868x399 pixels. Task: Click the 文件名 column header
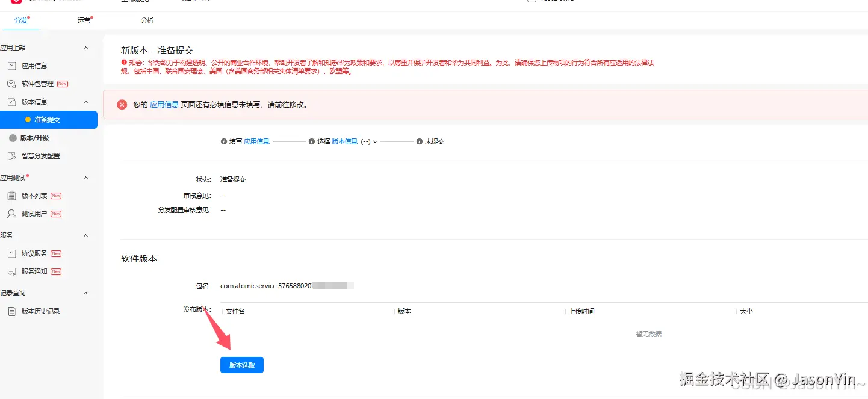pyautogui.click(x=235, y=311)
